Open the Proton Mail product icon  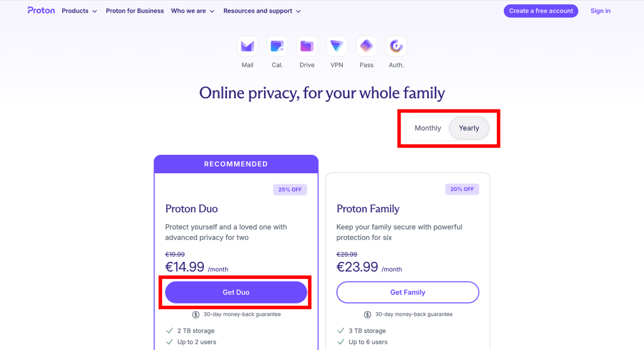(x=247, y=46)
